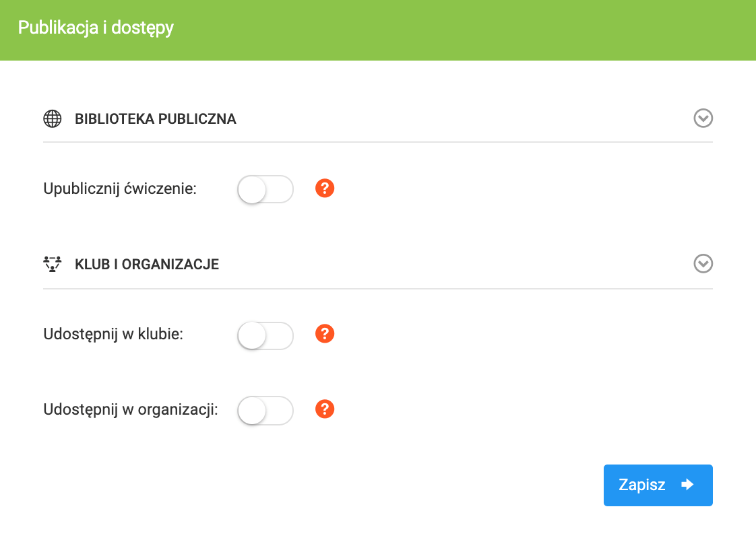Click the Klub i Organizacje section header

[x=147, y=264]
